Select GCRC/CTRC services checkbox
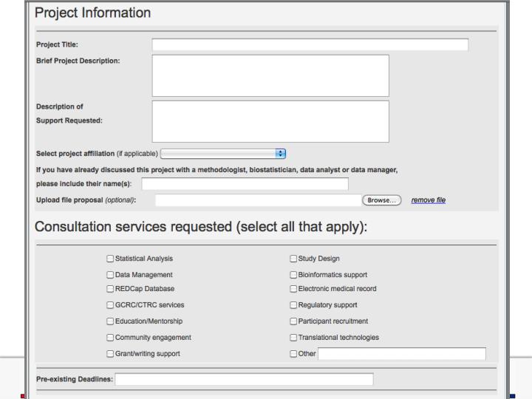 [110, 305]
